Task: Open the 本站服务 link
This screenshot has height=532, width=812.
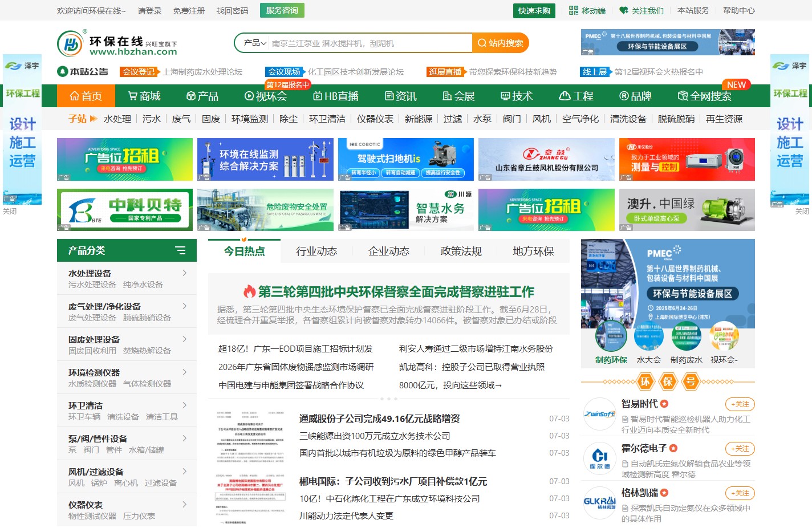Action: tap(693, 10)
